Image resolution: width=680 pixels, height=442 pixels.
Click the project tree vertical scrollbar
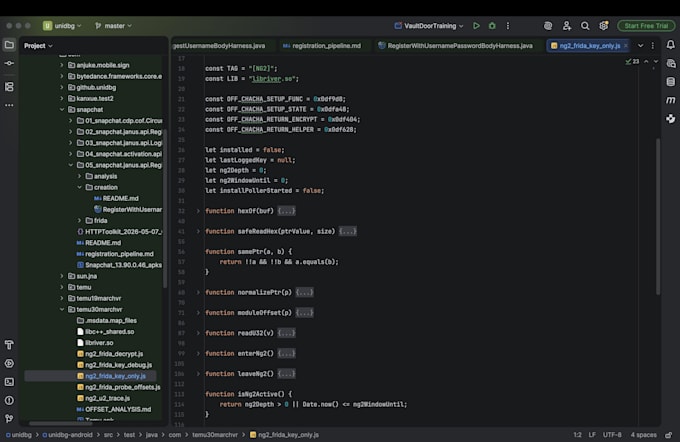(165, 208)
